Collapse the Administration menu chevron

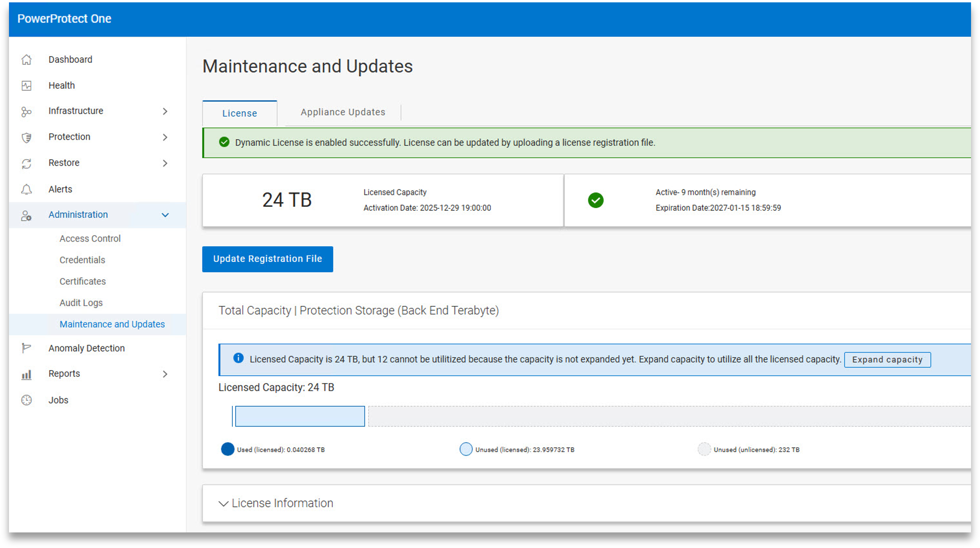point(165,215)
